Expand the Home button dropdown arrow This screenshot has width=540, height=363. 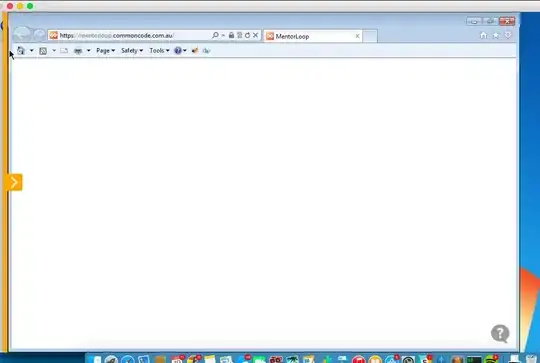[x=31, y=51]
